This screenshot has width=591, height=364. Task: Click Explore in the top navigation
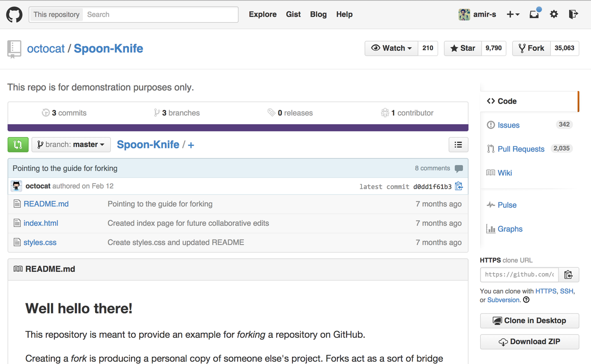click(x=263, y=14)
